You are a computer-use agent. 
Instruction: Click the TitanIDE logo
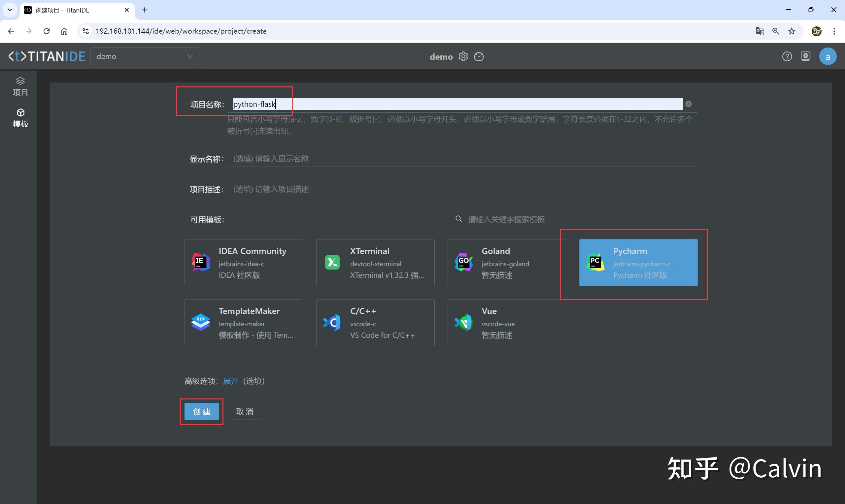47,56
